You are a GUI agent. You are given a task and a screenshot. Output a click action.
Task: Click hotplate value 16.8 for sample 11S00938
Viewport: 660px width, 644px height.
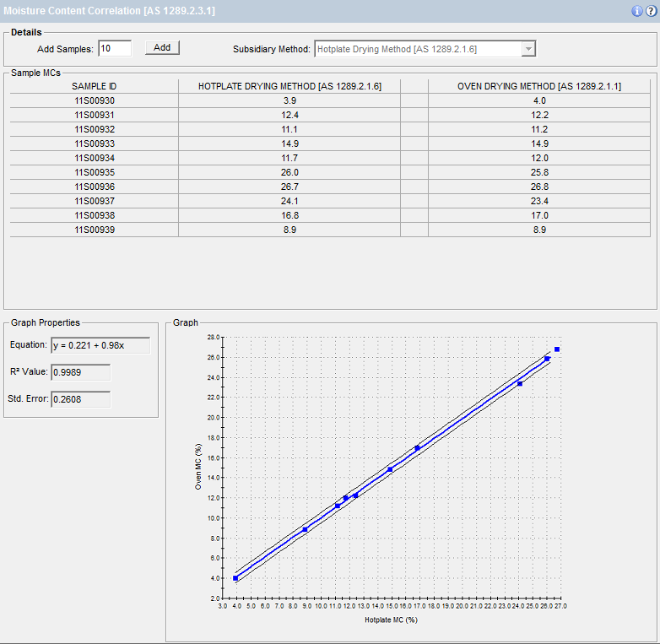290,215
